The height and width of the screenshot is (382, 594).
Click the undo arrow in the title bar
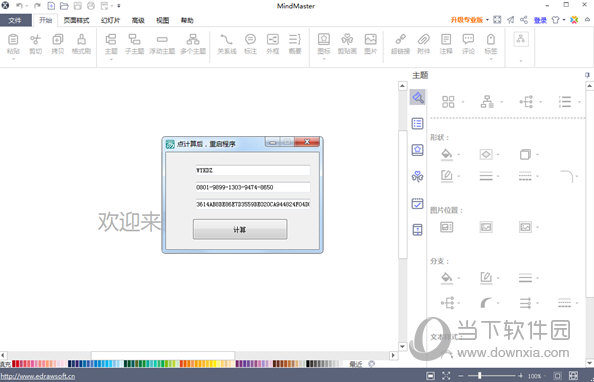tap(19, 6)
